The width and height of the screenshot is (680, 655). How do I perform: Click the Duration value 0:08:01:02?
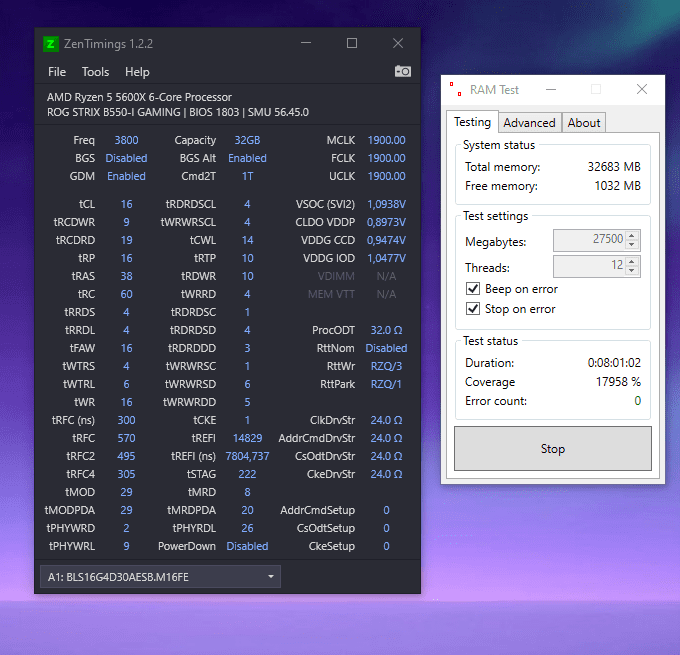[614, 363]
